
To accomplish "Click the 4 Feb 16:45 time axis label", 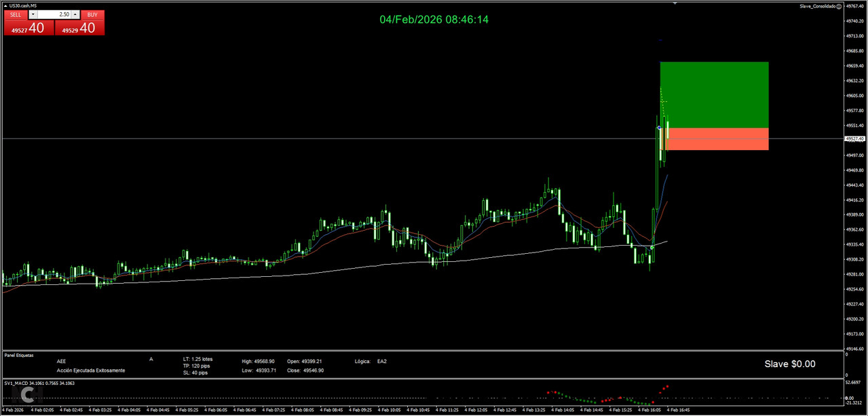I will pyautogui.click(x=679, y=410).
